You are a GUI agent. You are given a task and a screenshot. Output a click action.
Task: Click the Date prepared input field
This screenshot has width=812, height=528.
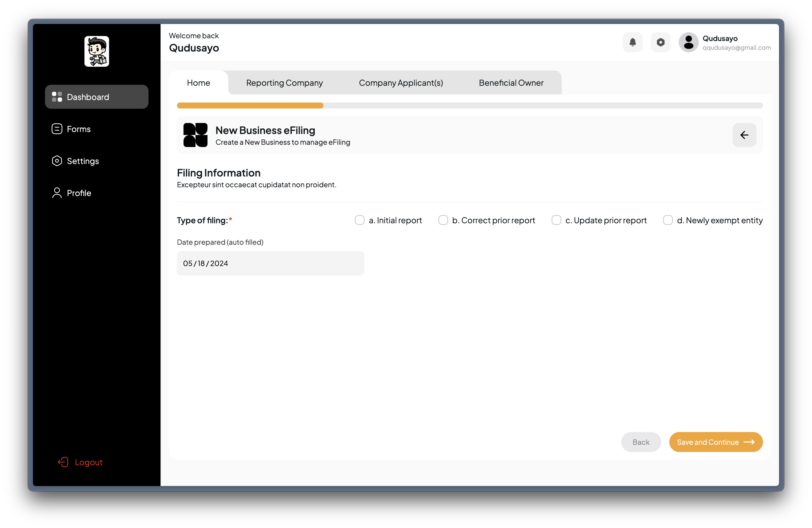(x=270, y=263)
